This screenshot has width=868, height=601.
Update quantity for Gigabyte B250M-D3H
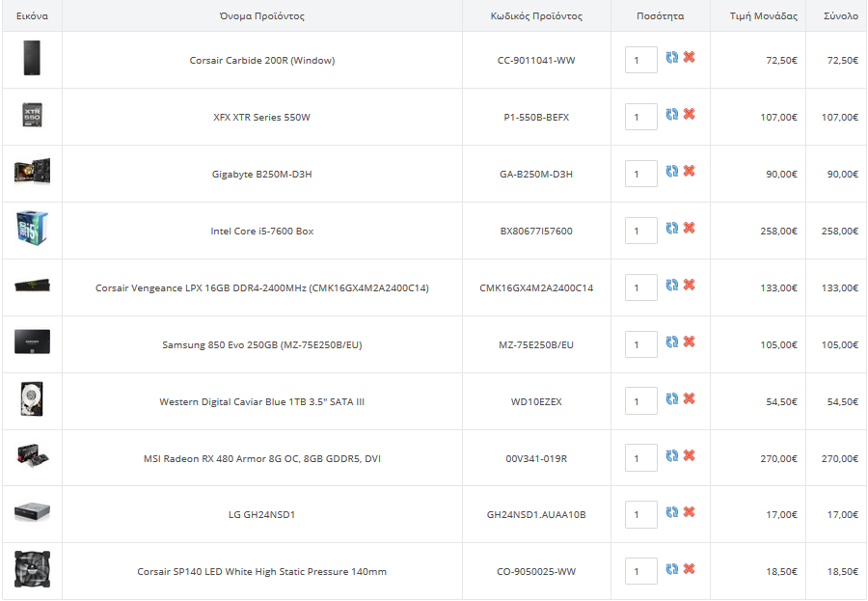pos(671,171)
